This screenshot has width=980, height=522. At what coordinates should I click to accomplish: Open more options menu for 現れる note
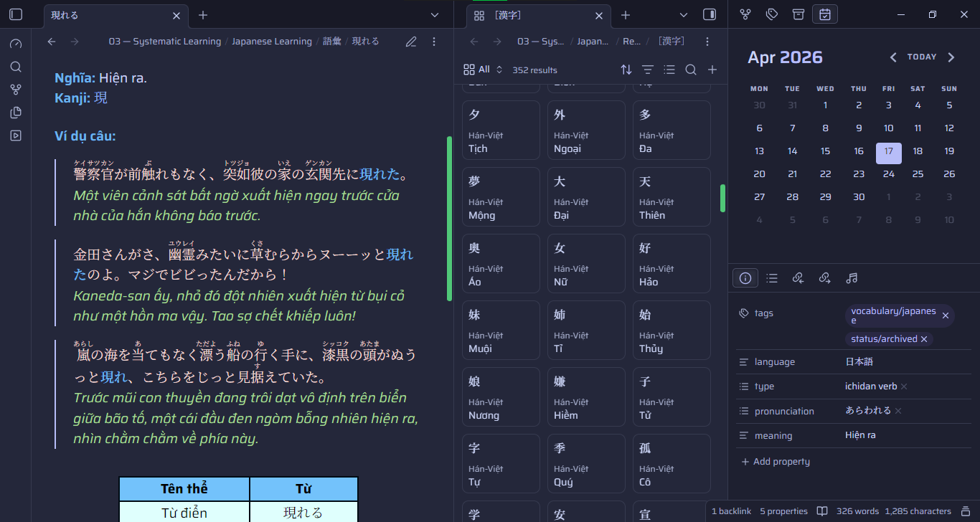pyautogui.click(x=434, y=42)
